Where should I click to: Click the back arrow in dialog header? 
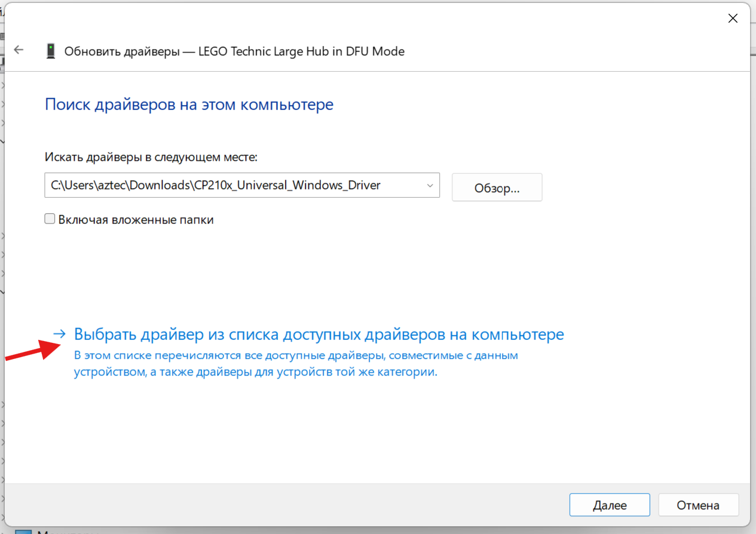coord(19,50)
